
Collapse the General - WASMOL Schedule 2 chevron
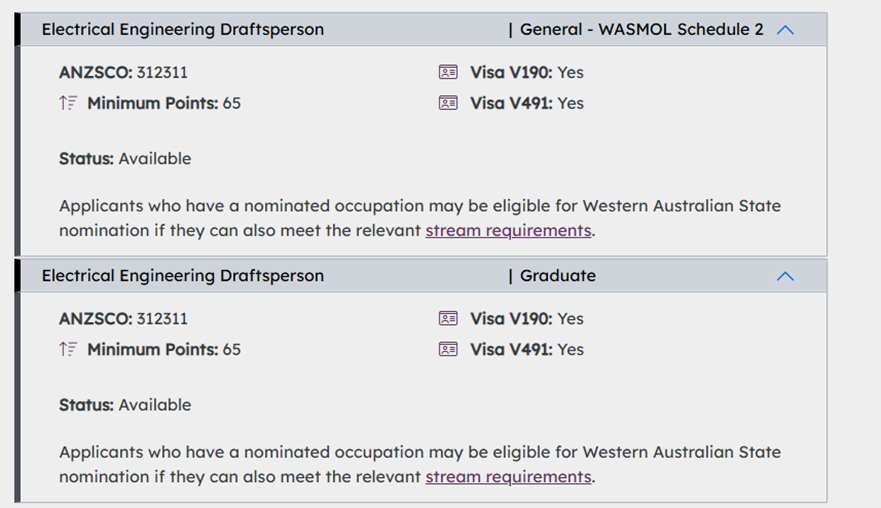point(785,30)
